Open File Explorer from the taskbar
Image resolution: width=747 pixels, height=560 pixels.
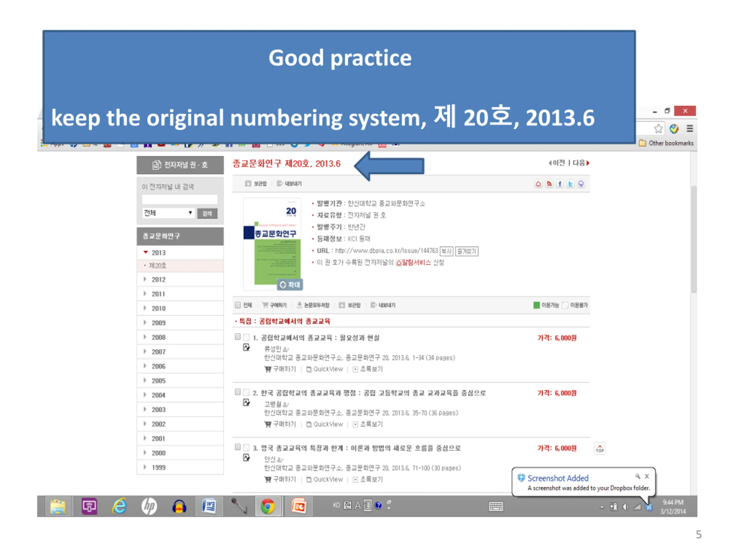click(x=58, y=506)
